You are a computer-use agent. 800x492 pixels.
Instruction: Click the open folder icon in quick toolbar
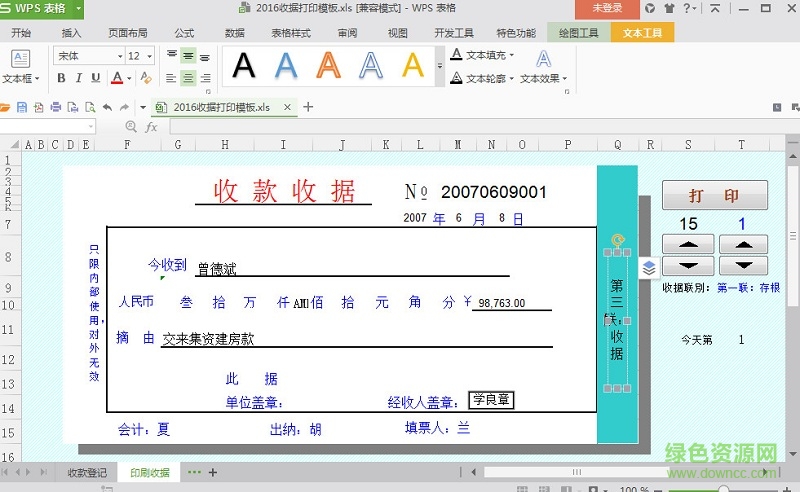coord(5,107)
